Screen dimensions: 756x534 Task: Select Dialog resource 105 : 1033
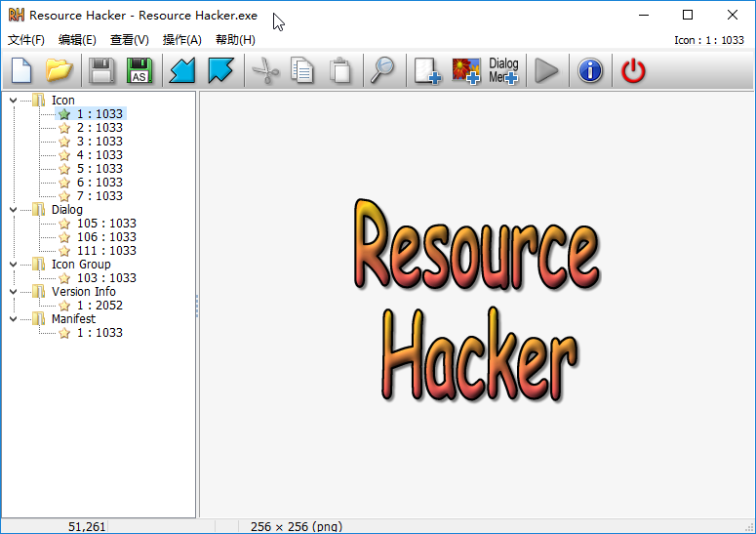(106, 224)
